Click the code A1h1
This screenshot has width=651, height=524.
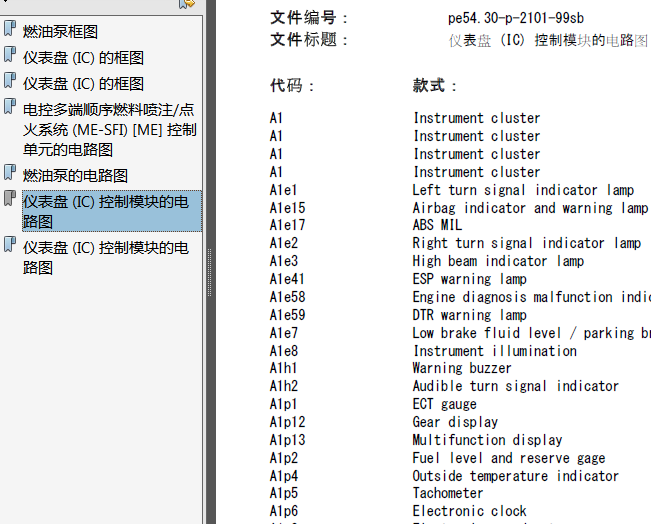(283, 368)
